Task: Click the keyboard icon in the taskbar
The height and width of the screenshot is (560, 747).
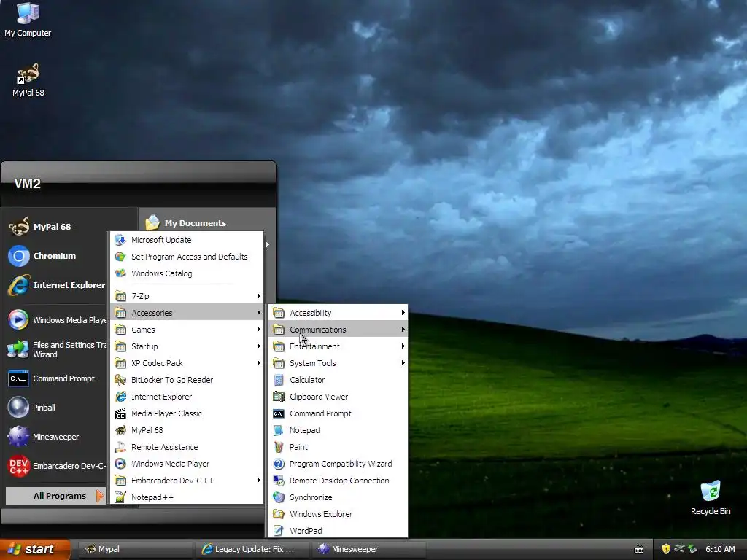Action: click(639, 550)
